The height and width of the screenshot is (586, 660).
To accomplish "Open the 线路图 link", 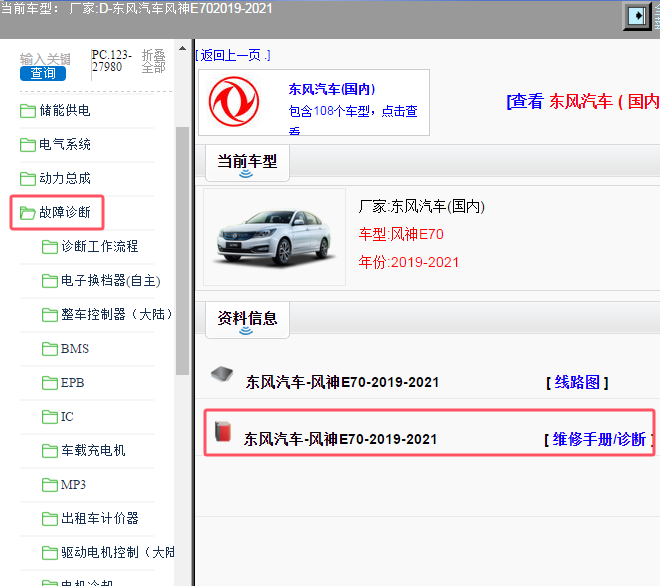I will (x=577, y=382).
